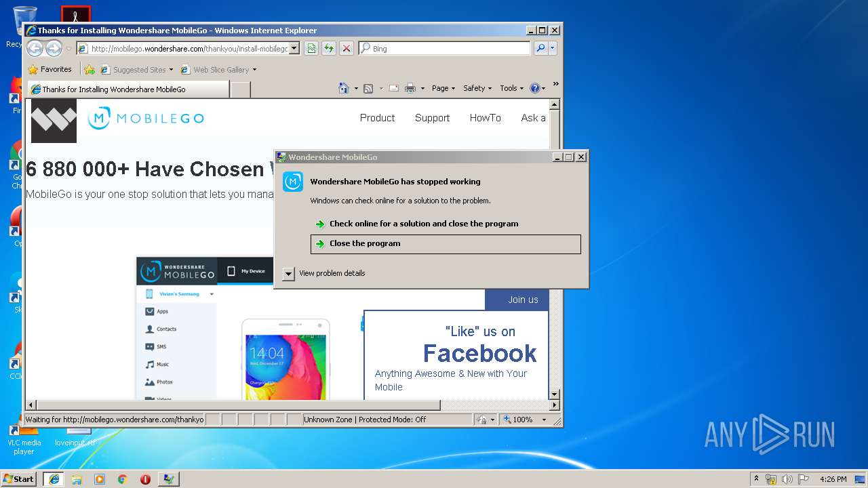Viewport: 868px width, 488px height.
Task: Open a new blank tab
Action: click(241, 89)
